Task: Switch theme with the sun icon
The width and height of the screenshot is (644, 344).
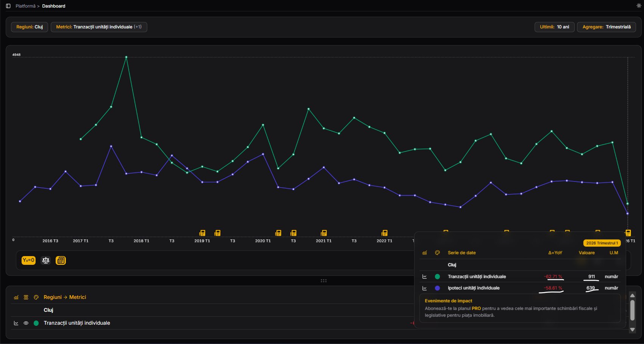Action: click(639, 6)
